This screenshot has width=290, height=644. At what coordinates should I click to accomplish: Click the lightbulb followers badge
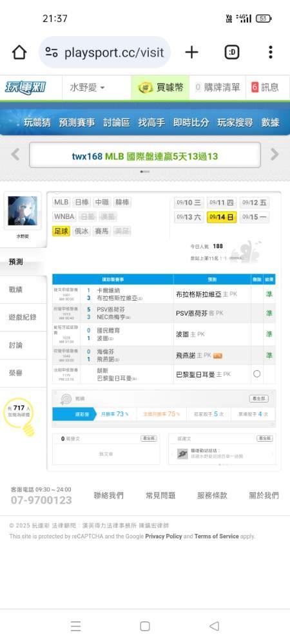coord(20,417)
